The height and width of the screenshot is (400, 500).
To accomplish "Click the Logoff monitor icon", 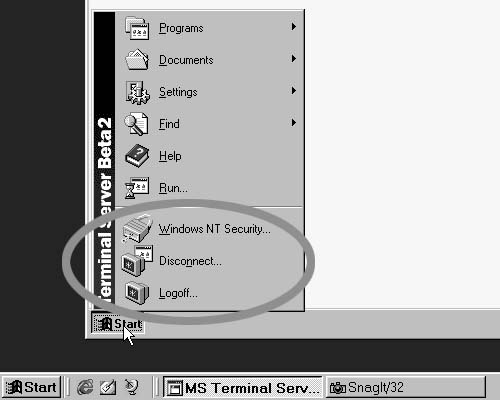I will tap(137, 293).
